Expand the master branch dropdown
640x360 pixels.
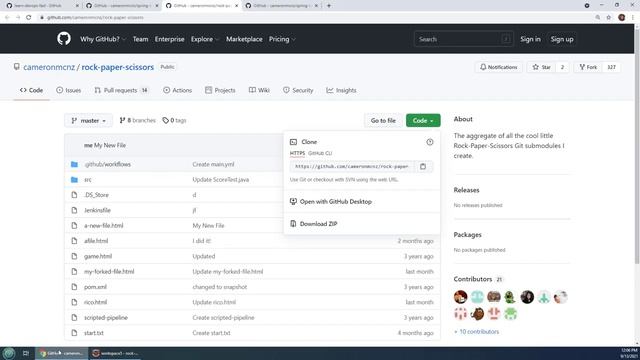[88, 120]
